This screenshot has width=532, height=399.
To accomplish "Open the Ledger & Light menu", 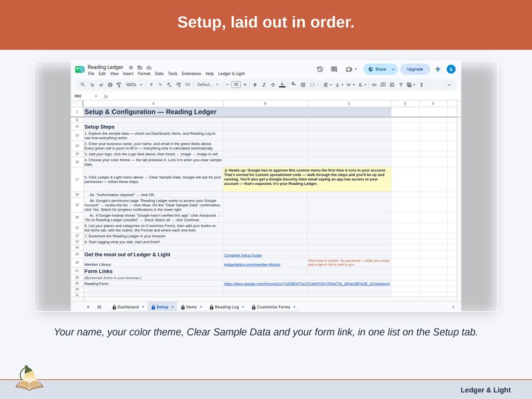I will pyautogui.click(x=231, y=74).
